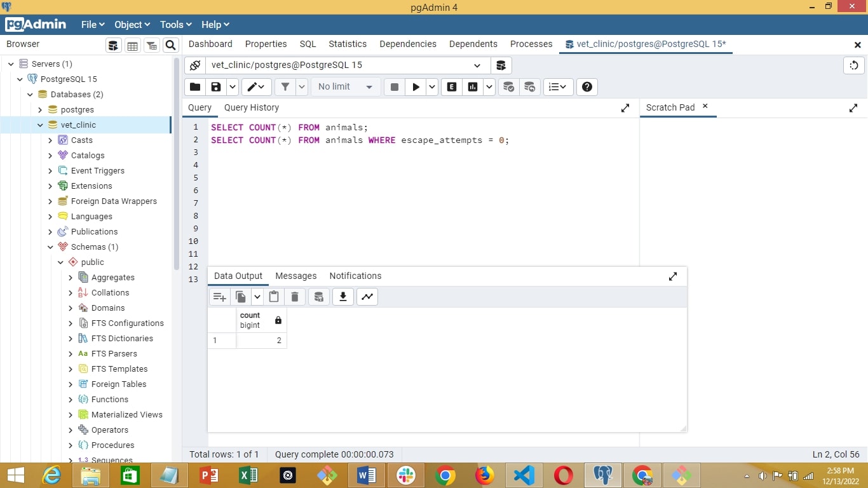The height and width of the screenshot is (488, 868).
Task: Close the Scratch Pad tab
Action: coord(705,107)
